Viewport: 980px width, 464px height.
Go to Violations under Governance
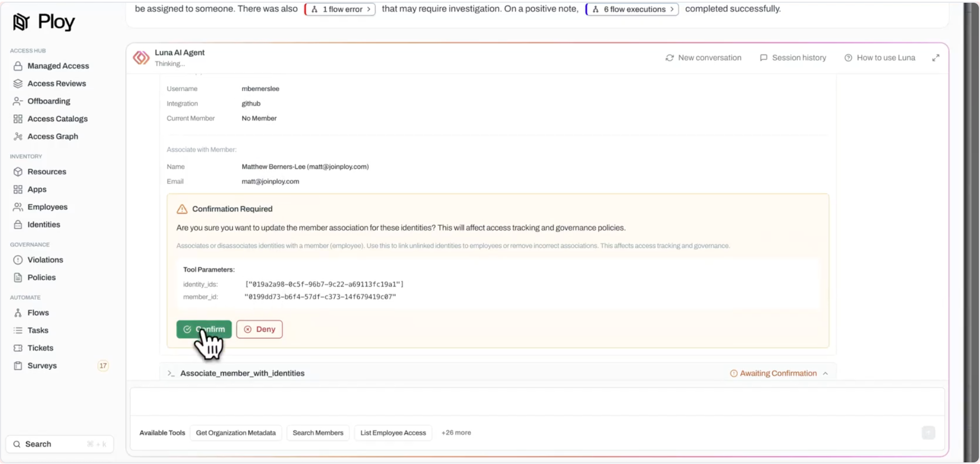click(x=45, y=260)
